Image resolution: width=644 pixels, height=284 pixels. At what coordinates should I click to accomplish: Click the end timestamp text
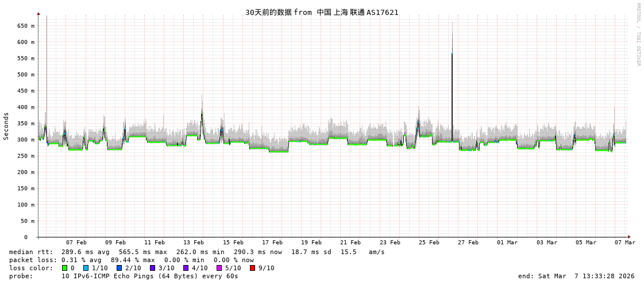(576, 276)
